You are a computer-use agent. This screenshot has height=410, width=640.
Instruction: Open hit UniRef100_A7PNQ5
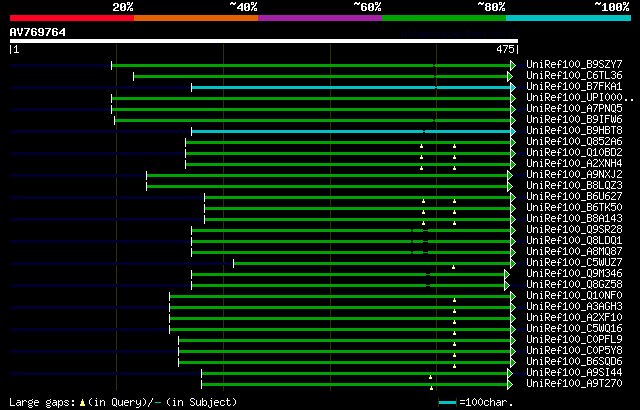point(574,109)
